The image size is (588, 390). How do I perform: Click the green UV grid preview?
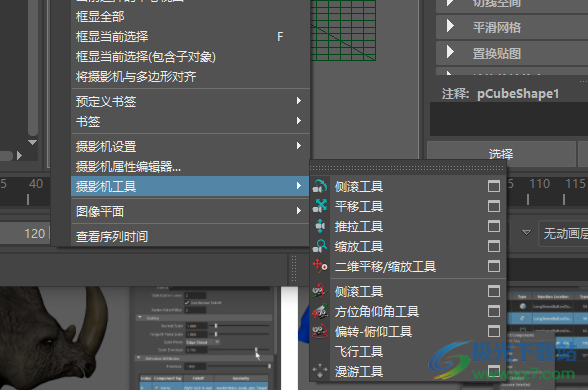[x=343, y=30]
